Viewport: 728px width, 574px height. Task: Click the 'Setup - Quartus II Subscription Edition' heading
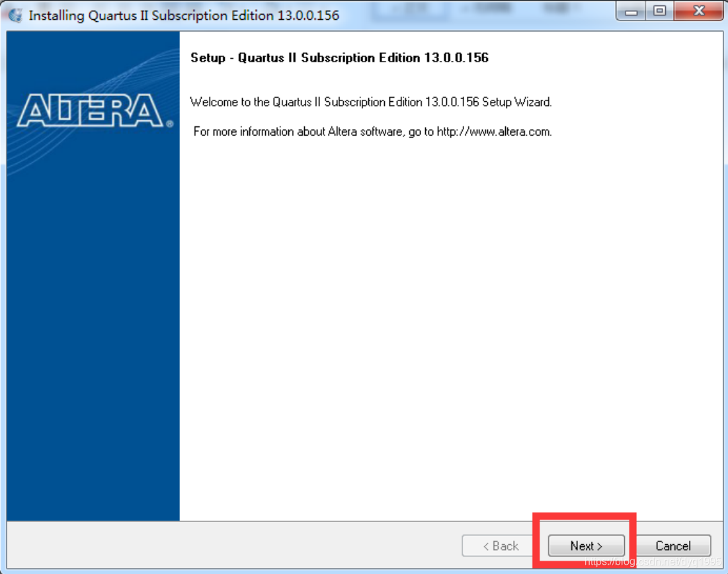tap(339, 58)
